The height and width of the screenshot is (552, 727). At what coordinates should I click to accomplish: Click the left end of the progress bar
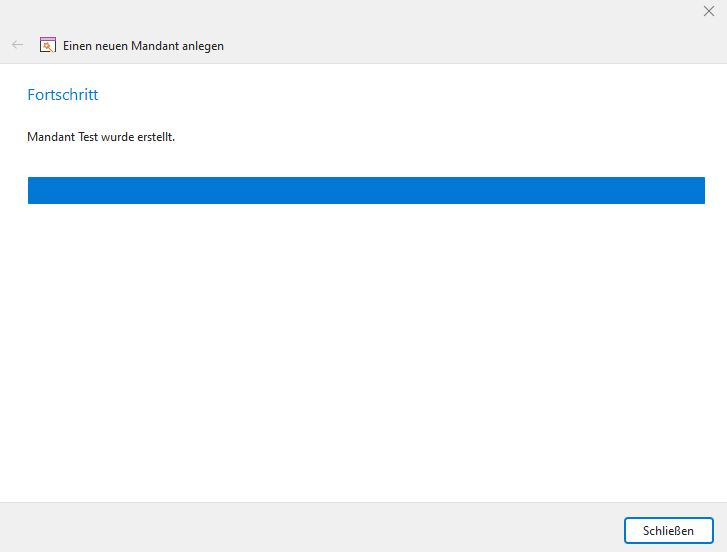click(x=34, y=191)
